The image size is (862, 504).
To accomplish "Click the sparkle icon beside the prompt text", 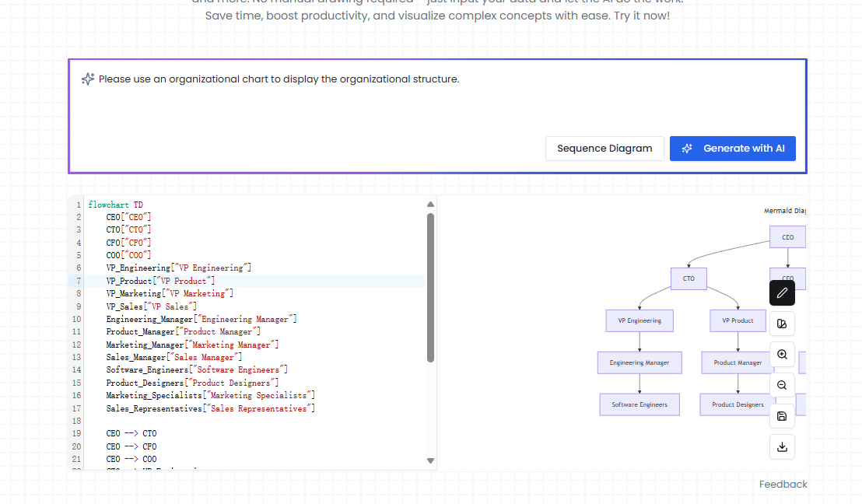I will 87,79.
